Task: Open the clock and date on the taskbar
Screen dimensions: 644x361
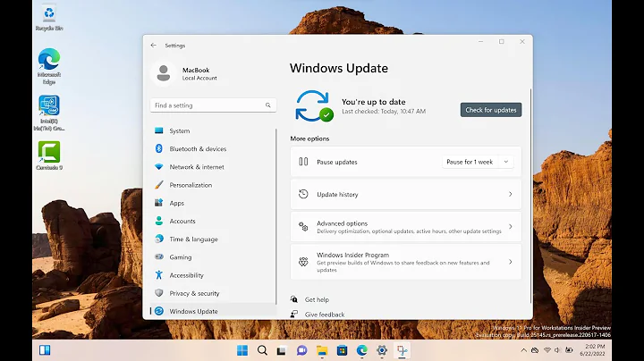Action: tap(592, 350)
